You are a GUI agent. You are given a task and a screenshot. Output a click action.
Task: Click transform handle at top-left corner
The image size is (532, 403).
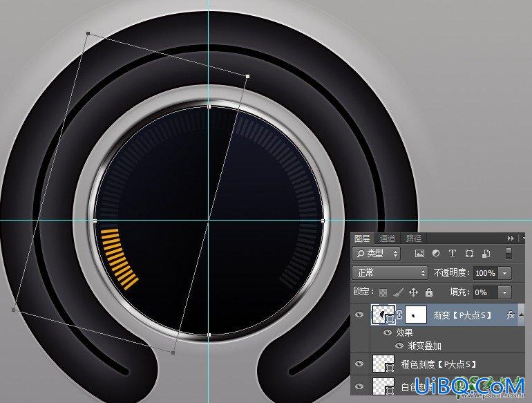click(88, 33)
